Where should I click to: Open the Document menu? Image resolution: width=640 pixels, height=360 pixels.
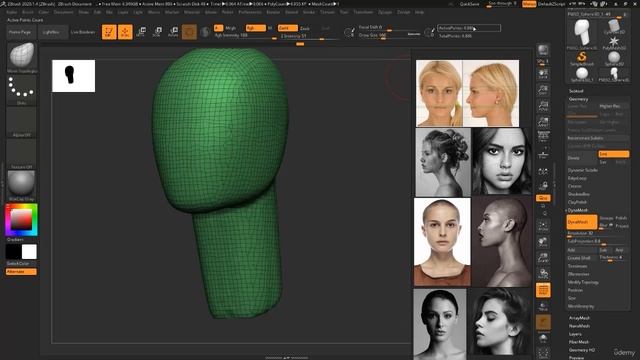click(x=64, y=12)
